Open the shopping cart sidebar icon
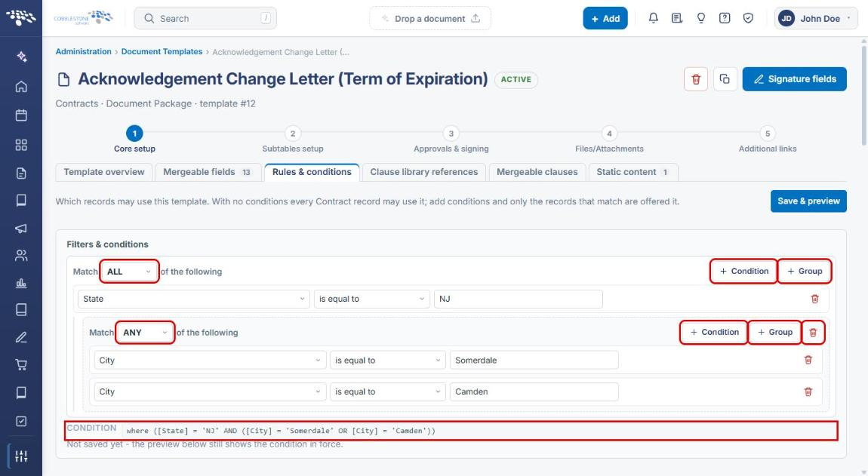The height and width of the screenshot is (476, 868). click(21, 365)
